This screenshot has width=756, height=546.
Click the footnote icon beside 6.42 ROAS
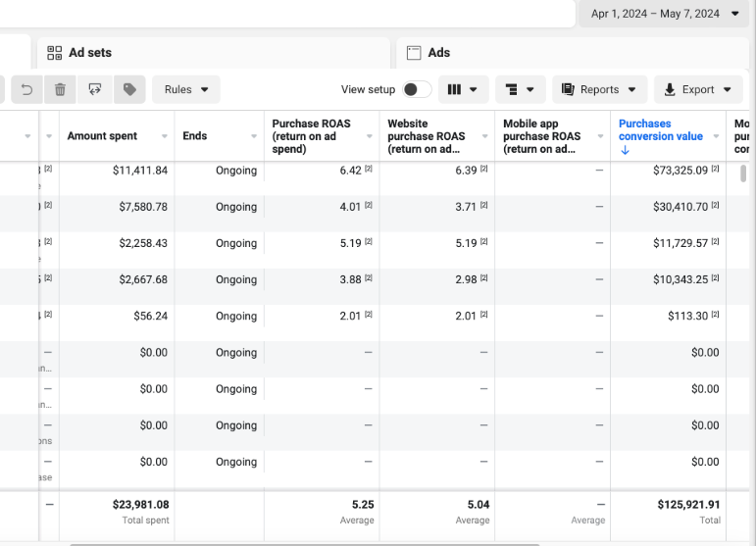[369, 170]
